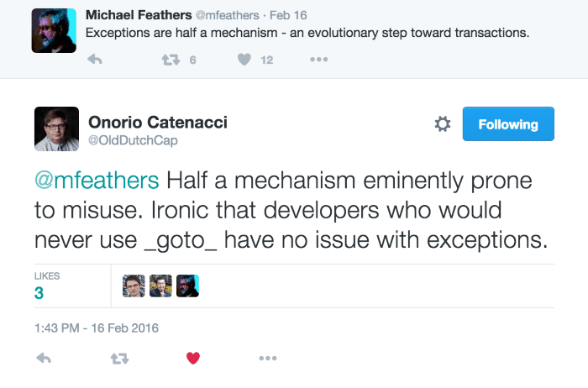Retweet Onorio Catenacci's tweet
The height and width of the screenshot is (388, 588).
click(x=119, y=359)
